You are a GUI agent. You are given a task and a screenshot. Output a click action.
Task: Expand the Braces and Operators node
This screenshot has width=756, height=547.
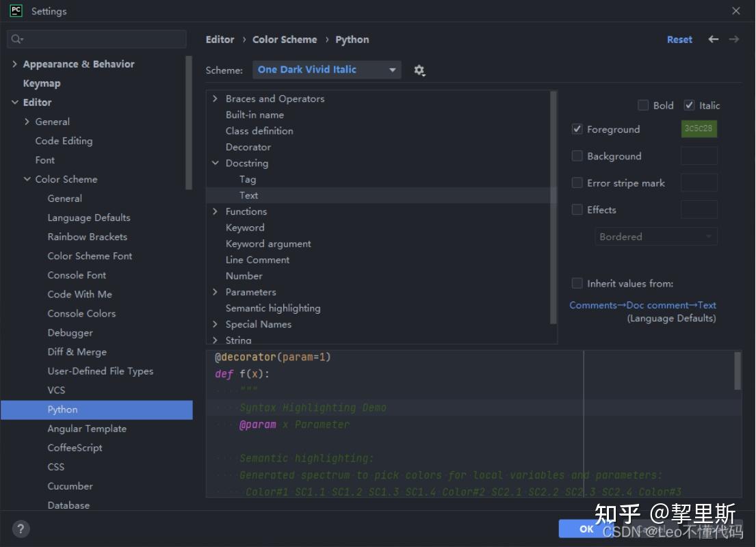click(216, 98)
